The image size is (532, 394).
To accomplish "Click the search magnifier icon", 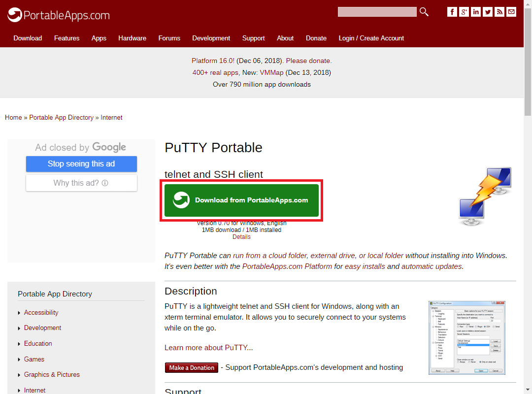I will 424,12.
